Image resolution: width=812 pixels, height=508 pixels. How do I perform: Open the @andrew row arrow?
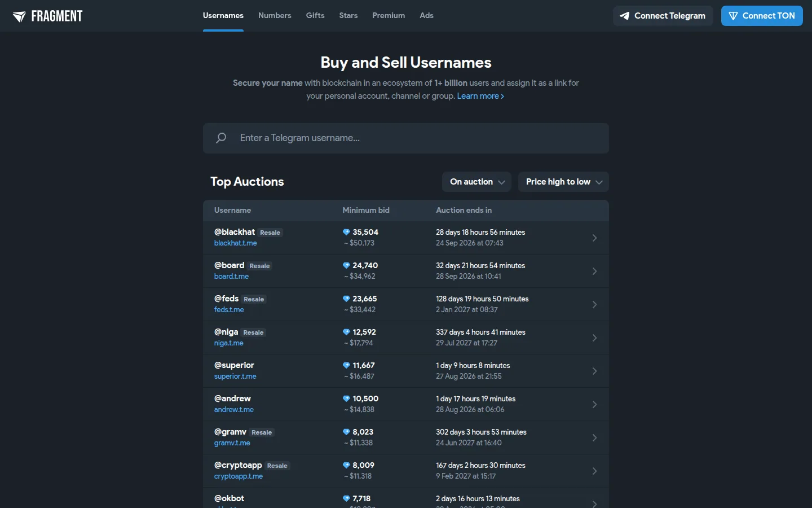pyautogui.click(x=594, y=404)
